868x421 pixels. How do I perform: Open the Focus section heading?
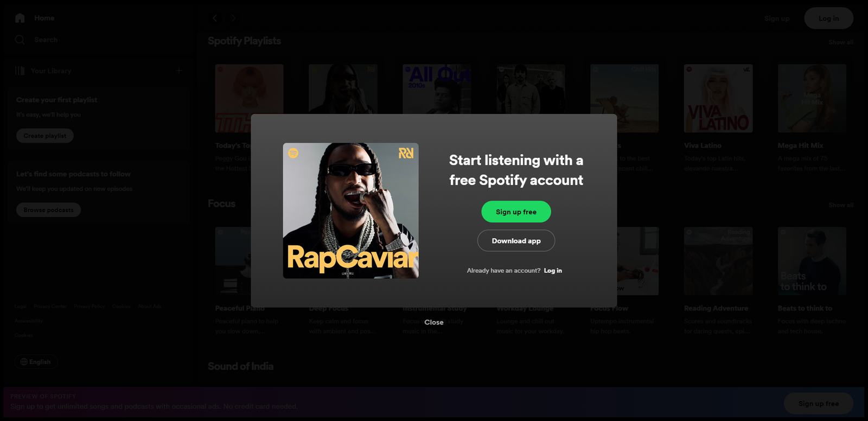[x=221, y=203]
